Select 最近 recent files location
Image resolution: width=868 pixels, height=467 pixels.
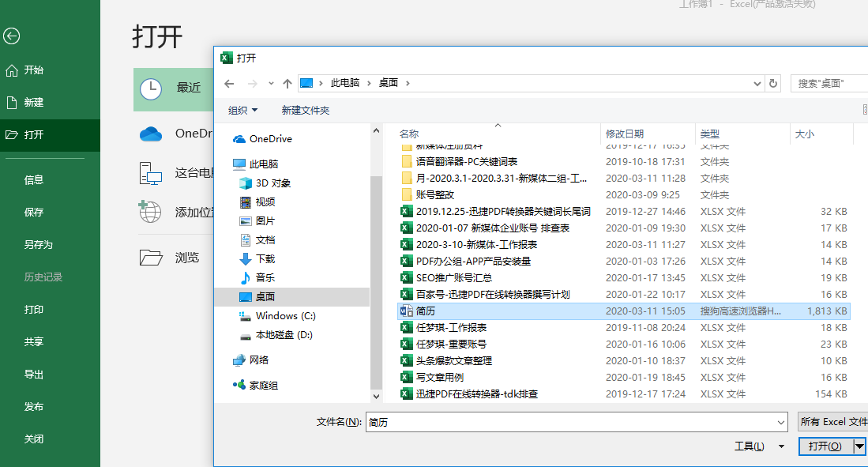(174, 89)
